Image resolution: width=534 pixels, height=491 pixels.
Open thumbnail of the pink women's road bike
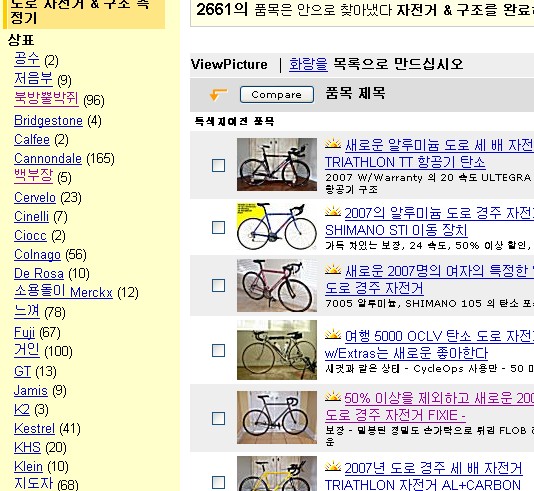tap(277, 286)
